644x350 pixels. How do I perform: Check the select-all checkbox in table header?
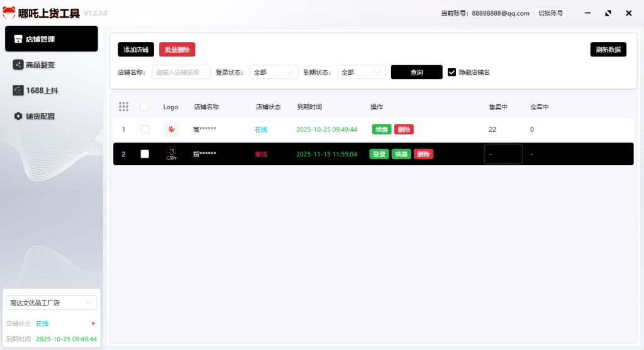145,107
